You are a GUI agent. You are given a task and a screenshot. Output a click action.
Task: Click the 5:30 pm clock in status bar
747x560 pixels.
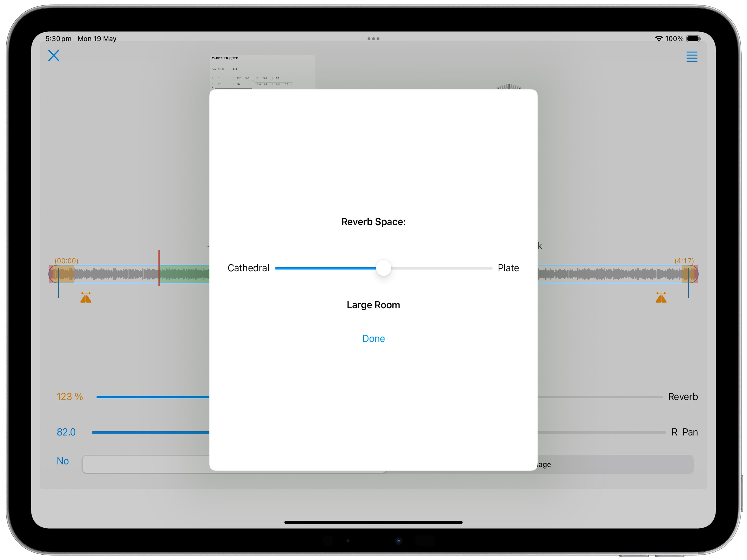pos(58,39)
